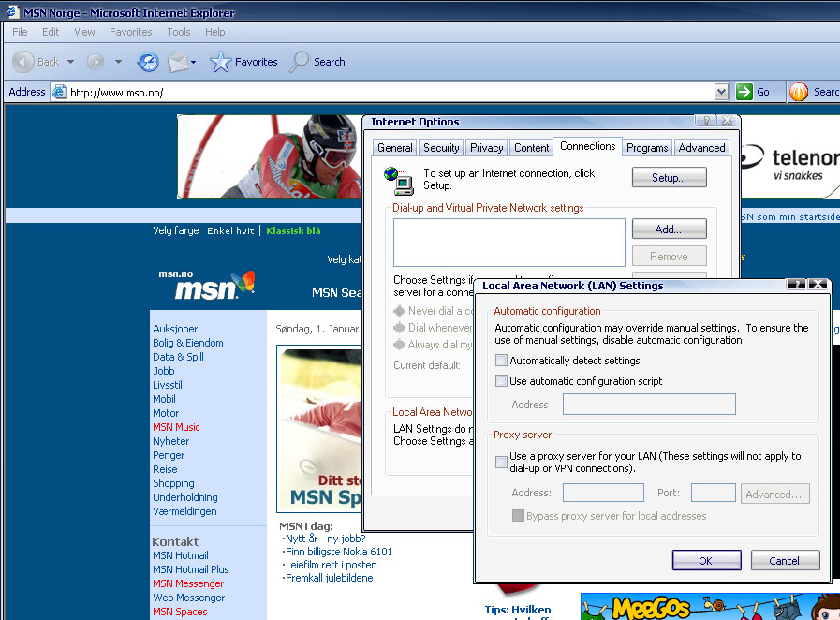Select the Never dial a connection radio
The image size is (840, 620).
tap(399, 311)
